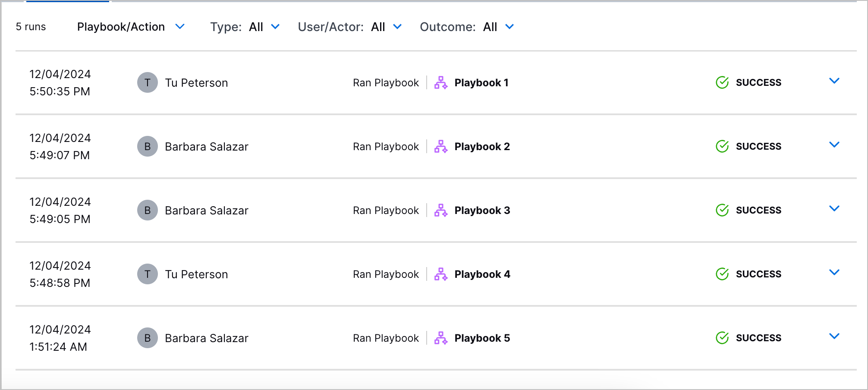Click the 5:48:58 PM timestamp

click(60, 283)
